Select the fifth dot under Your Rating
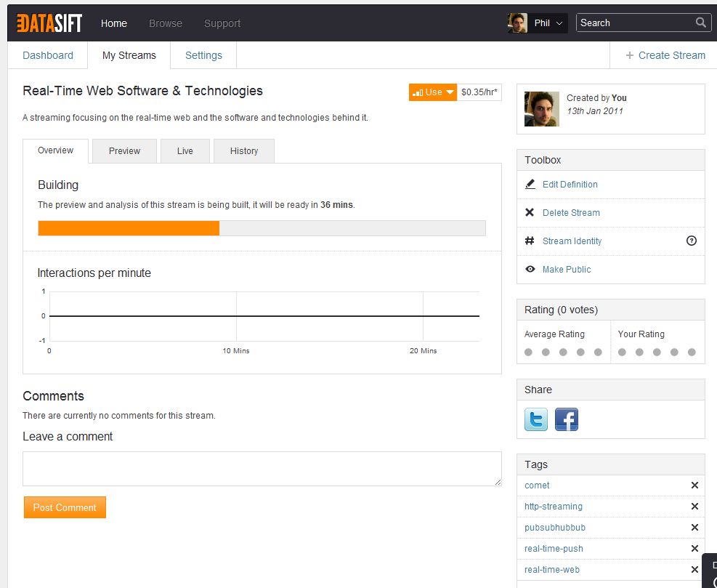717x588 pixels. (692, 352)
